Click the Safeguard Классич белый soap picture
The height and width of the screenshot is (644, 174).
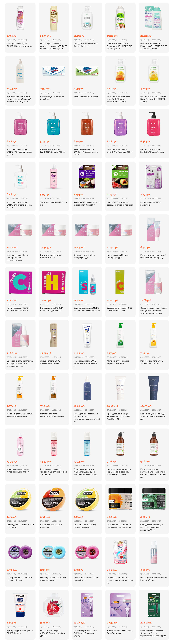[x=53, y=71]
